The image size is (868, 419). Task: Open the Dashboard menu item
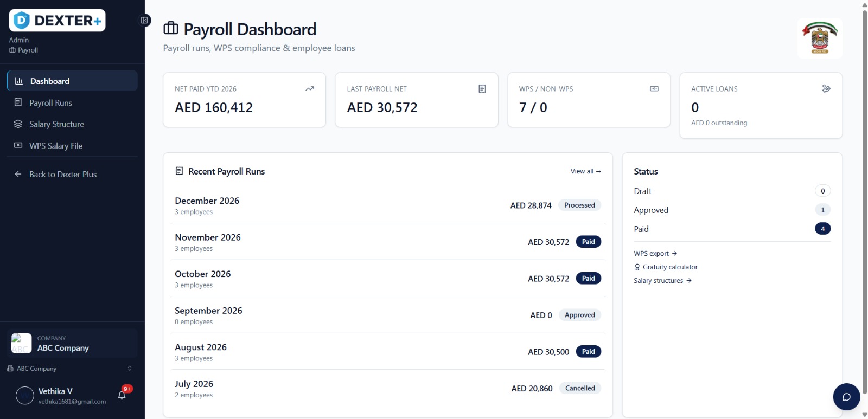tap(72, 81)
